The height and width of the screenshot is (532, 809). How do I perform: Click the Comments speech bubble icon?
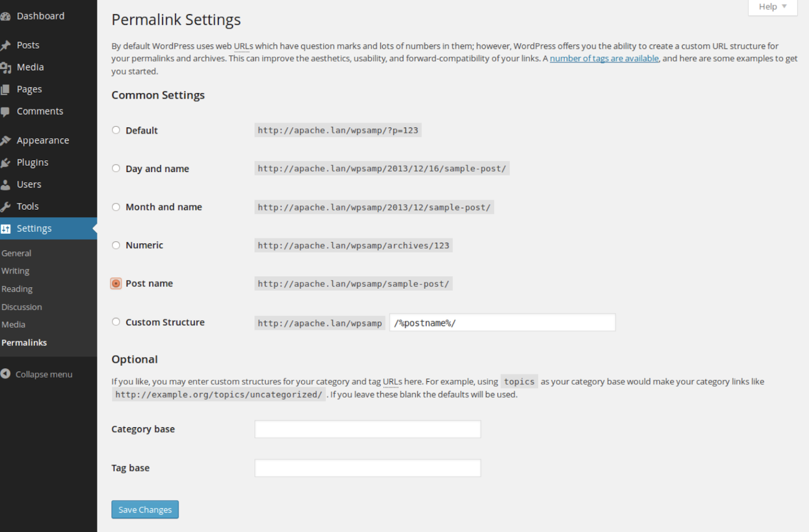tap(6, 111)
